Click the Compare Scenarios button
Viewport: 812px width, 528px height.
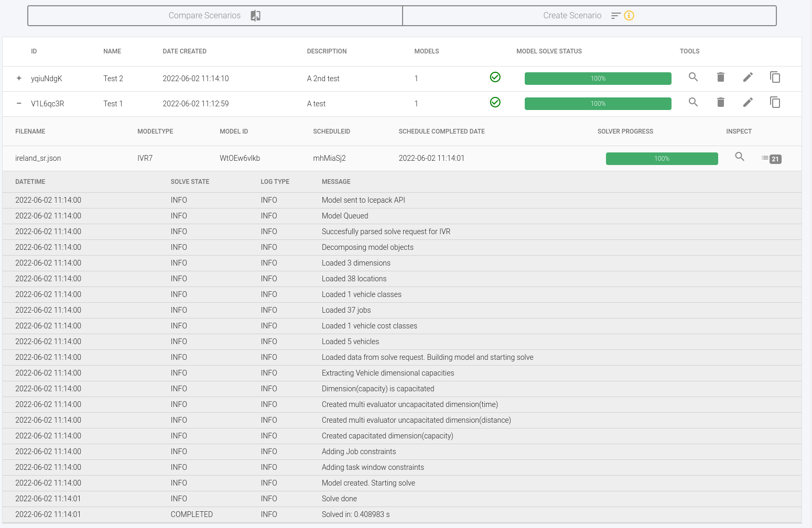[215, 16]
